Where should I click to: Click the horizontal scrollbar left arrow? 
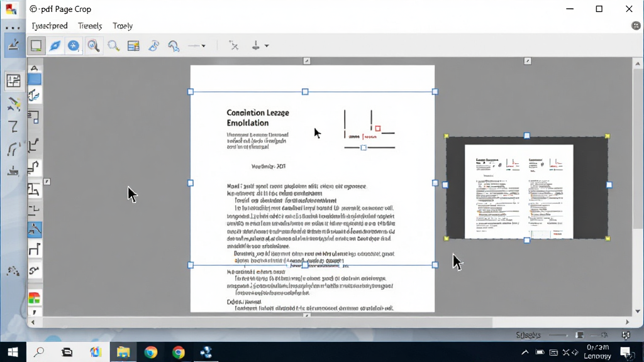(x=33, y=322)
